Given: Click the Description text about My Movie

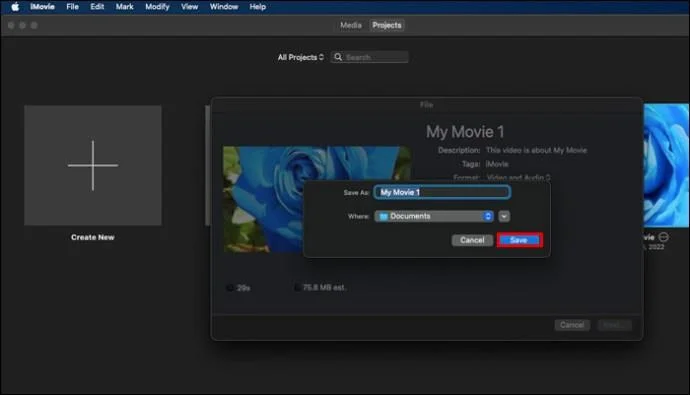Looking at the screenshot, I should (536, 150).
